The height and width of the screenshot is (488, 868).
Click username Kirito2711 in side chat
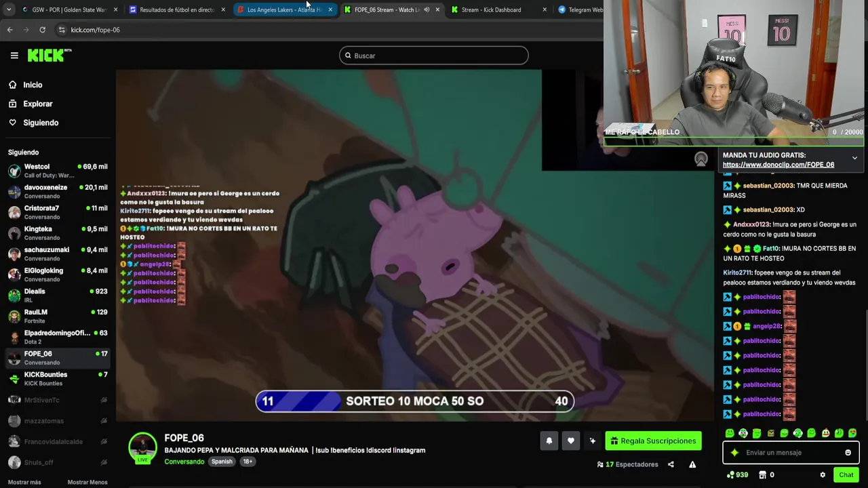737,272
